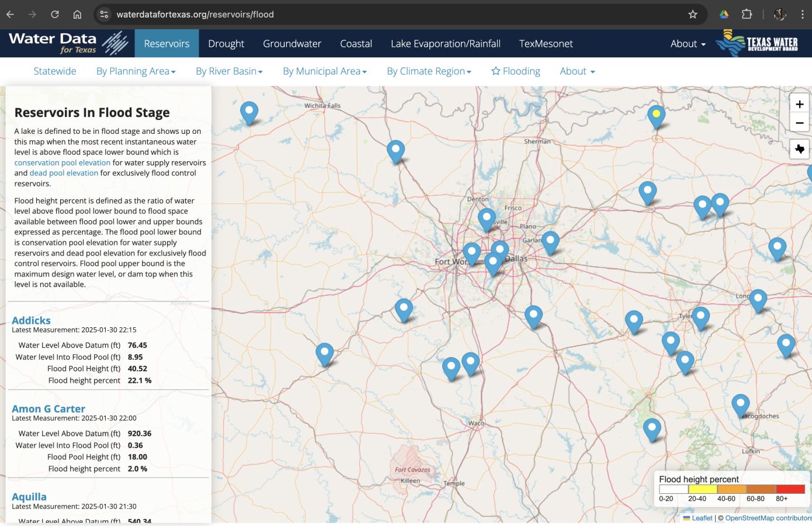
Task: Open the Groundwater section
Action: pos(292,44)
